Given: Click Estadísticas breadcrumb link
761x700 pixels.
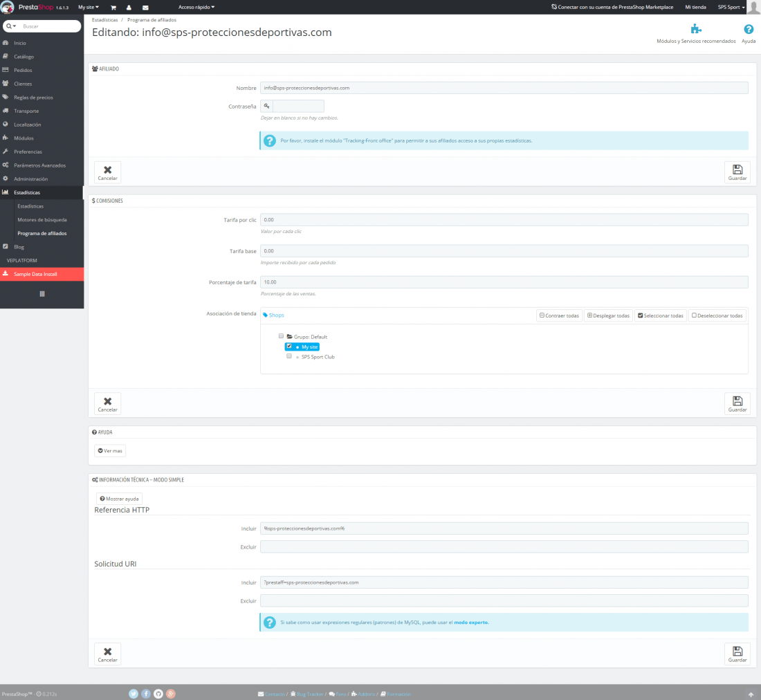Looking at the screenshot, I should (x=105, y=20).
